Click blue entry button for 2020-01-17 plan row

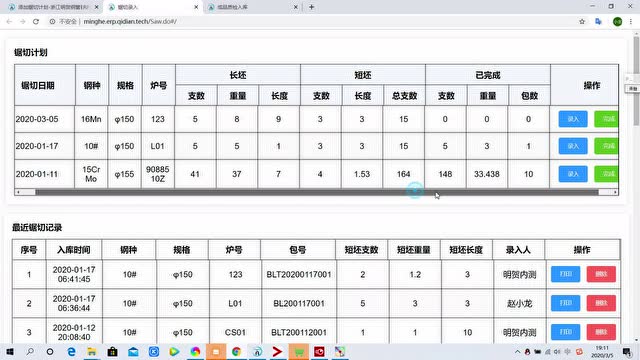[573, 146]
